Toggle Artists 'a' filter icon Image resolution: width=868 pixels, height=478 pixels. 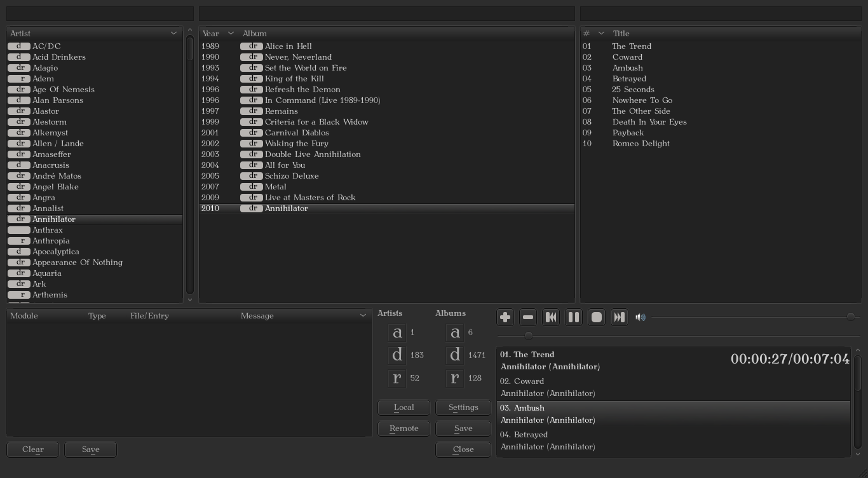397,332
